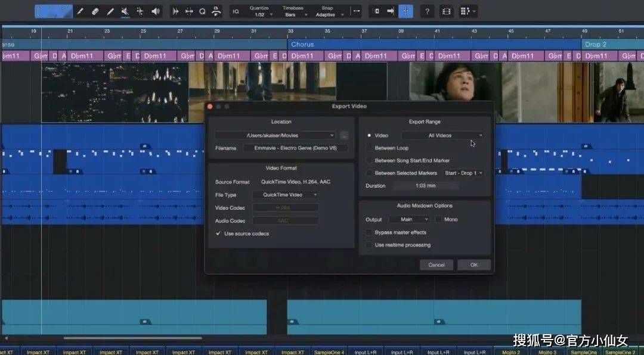Click the help question mark icon
Image resolution: width=644 pixels, height=355 pixels.
point(428,11)
